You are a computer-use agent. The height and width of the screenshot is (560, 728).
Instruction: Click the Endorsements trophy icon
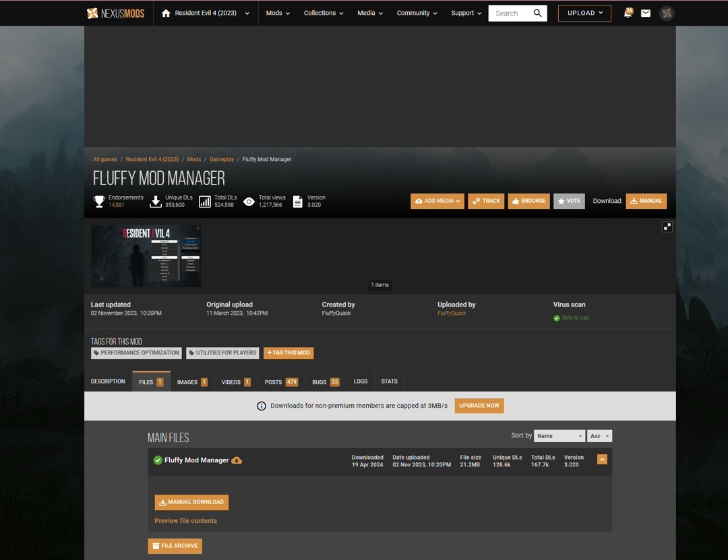(x=99, y=201)
